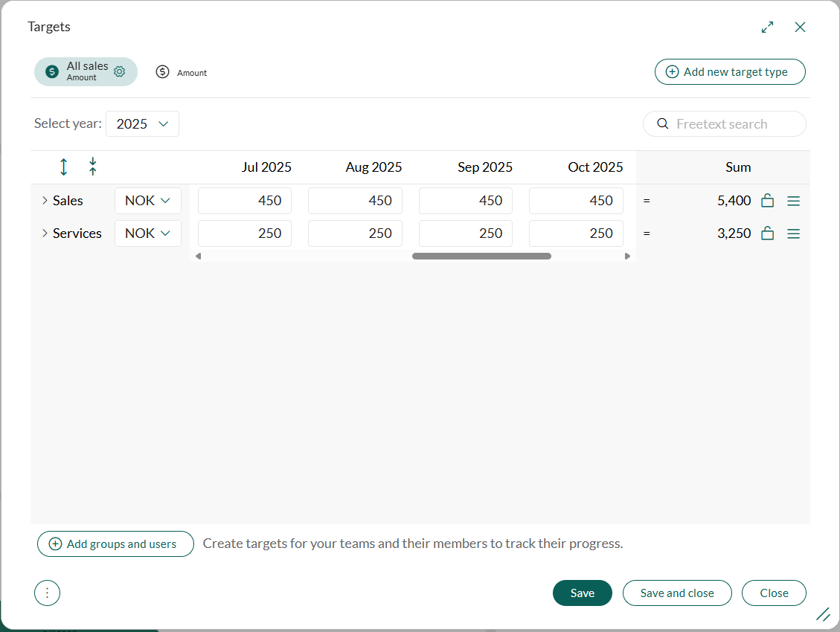840x632 pixels.
Task: Expand the Services row chevron
Action: click(45, 233)
